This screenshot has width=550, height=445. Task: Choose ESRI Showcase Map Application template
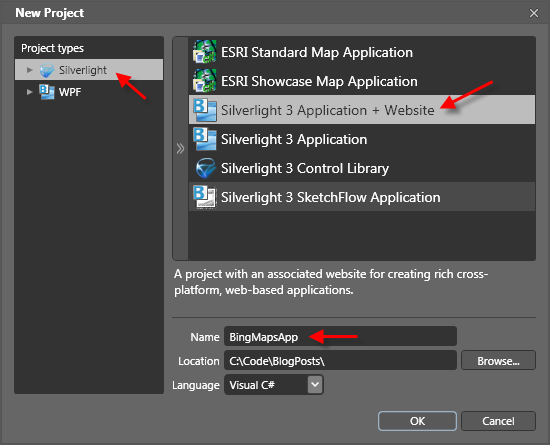(x=362, y=81)
